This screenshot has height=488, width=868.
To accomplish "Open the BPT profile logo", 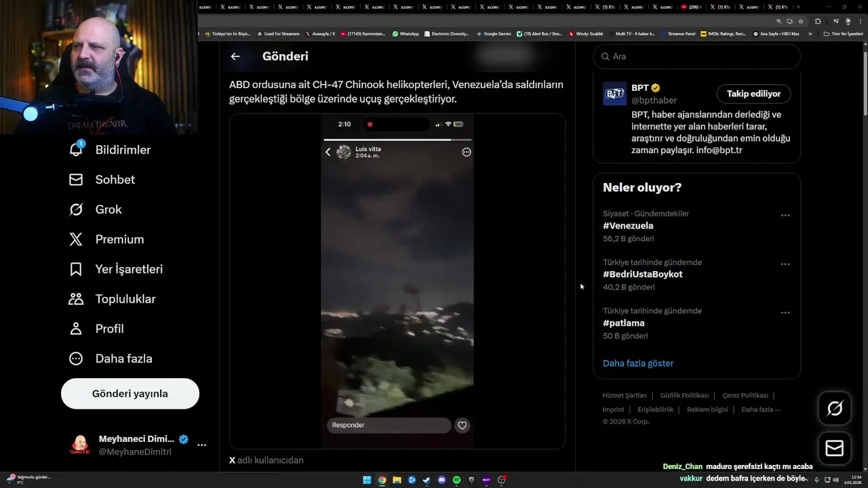I will pyautogui.click(x=614, y=94).
